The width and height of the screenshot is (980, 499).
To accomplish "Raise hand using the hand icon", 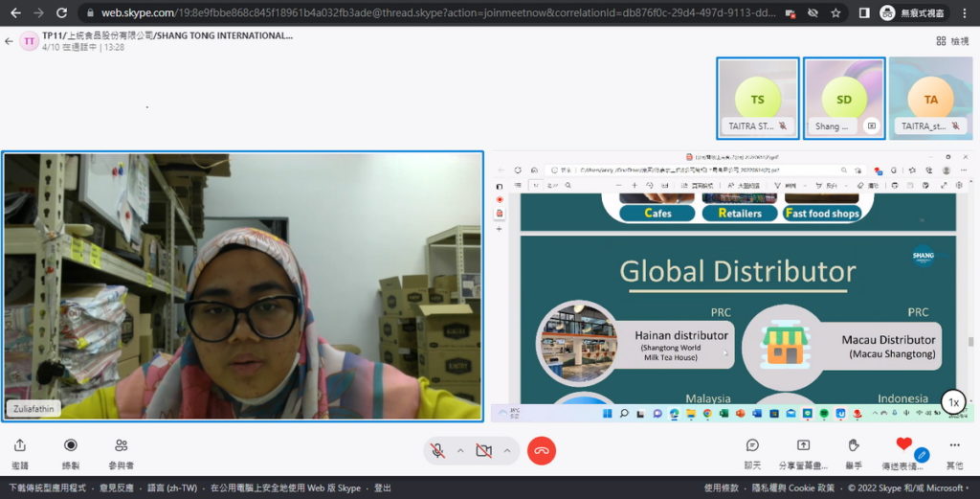I will point(854,445).
